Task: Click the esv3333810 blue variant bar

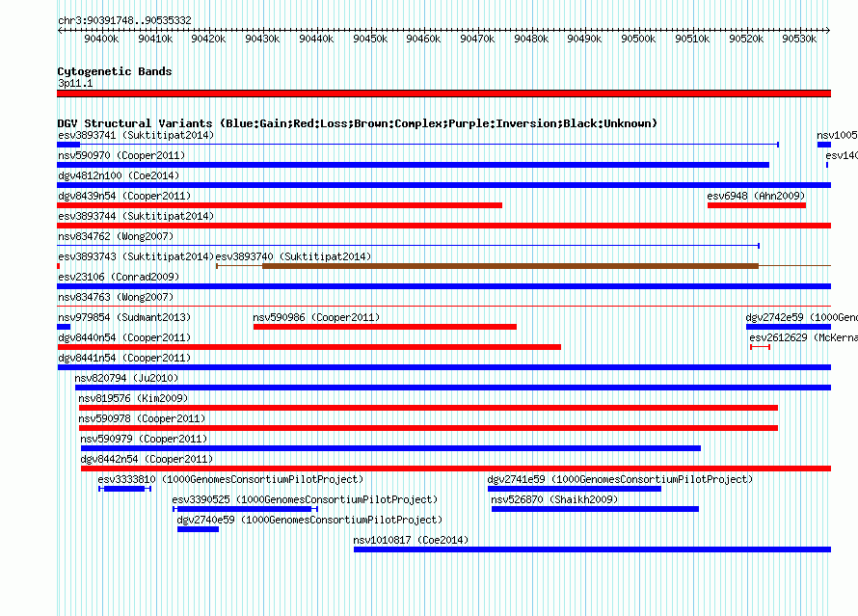Action: tap(124, 489)
